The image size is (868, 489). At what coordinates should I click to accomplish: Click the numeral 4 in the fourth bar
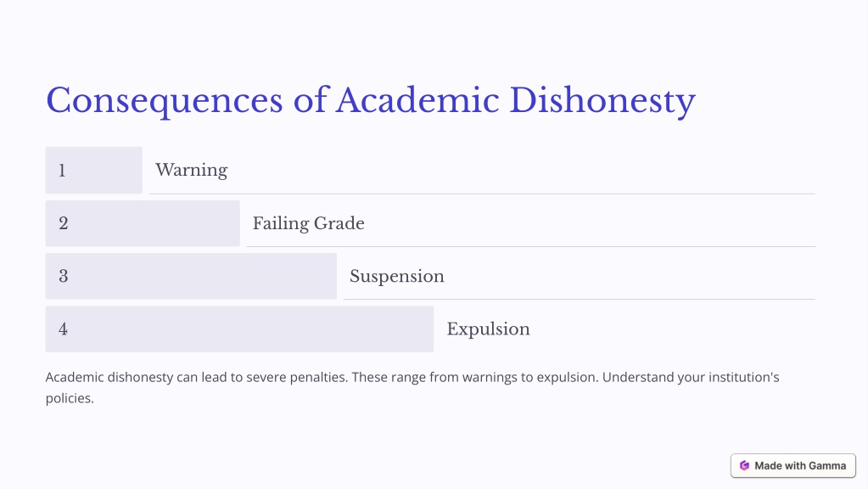[x=63, y=329]
